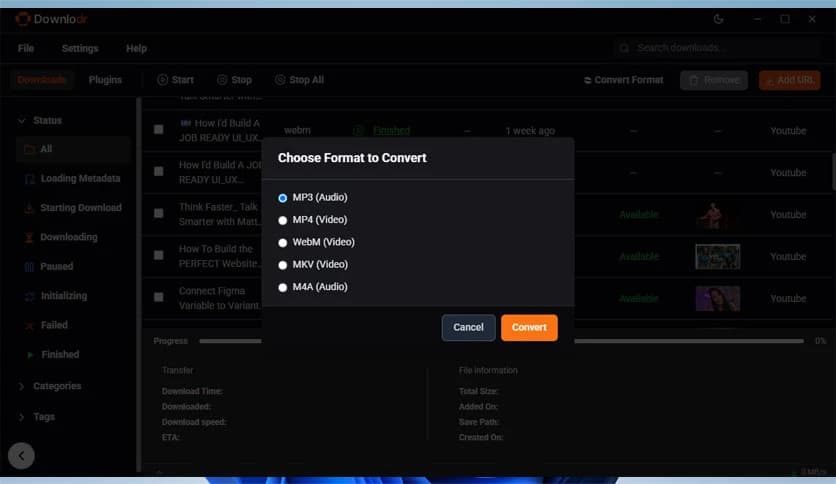The width and height of the screenshot is (836, 484).
Task: Filter by Loading Metadata status
Action: tap(73, 179)
